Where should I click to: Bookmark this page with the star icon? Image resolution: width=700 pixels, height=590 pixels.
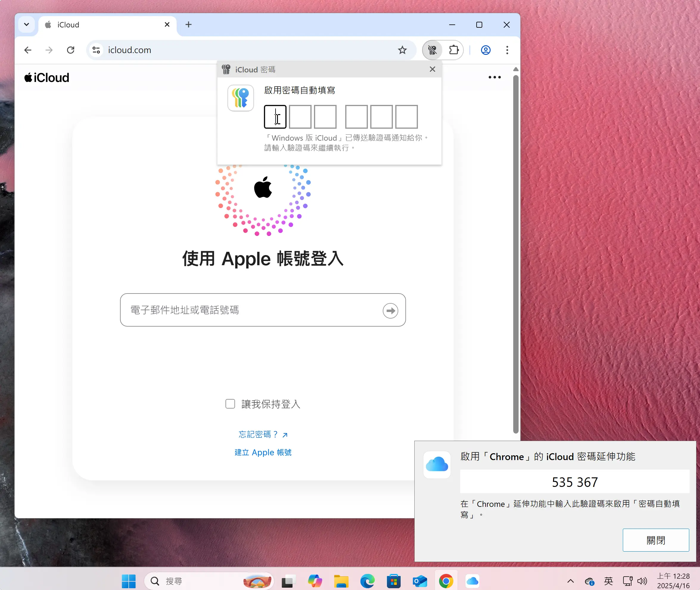click(x=402, y=50)
